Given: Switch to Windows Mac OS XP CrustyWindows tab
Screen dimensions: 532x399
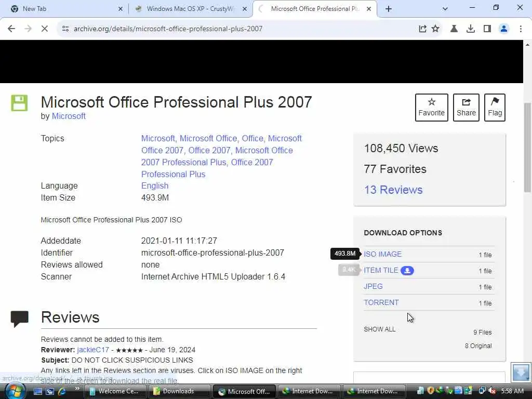Looking at the screenshot, I should [x=190, y=9].
